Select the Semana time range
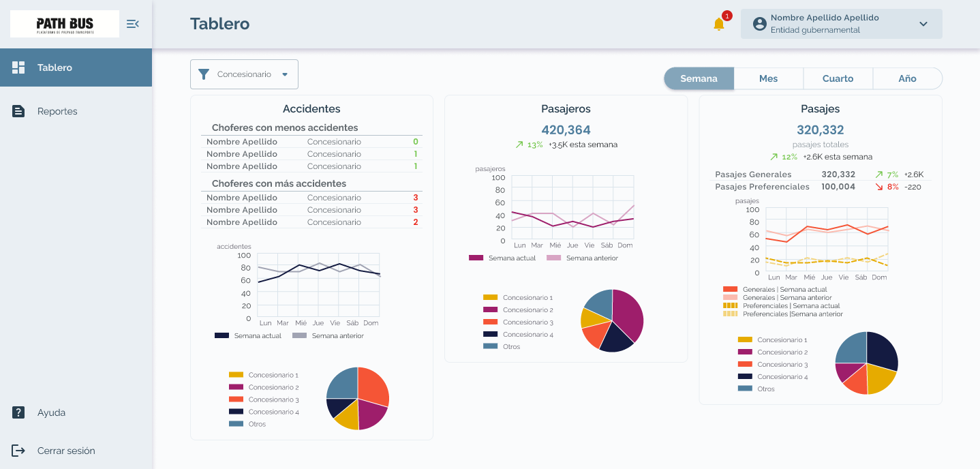 [699, 78]
